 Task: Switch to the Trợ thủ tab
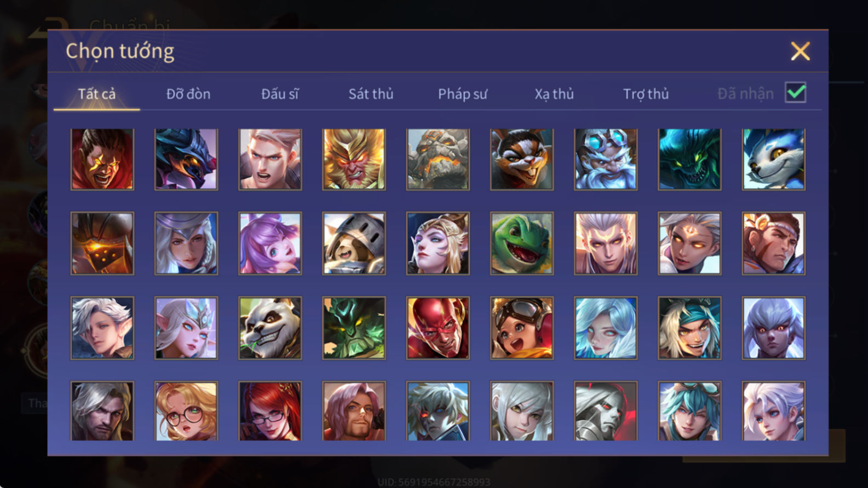coord(646,94)
